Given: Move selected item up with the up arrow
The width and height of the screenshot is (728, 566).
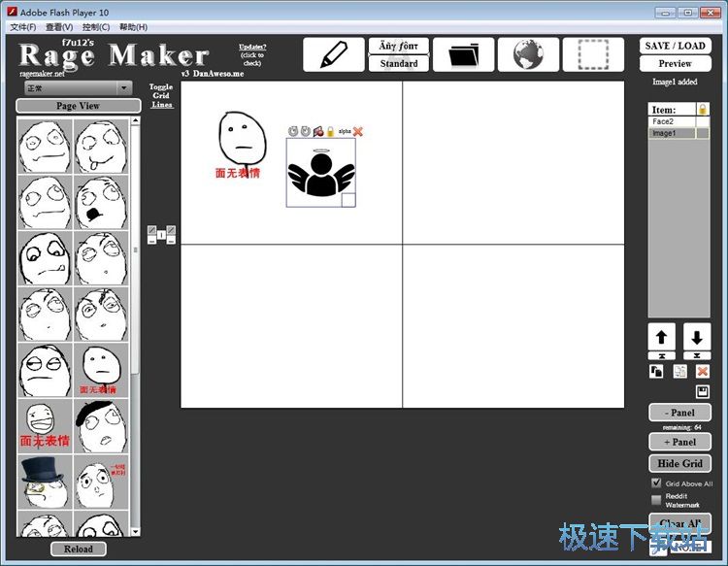Looking at the screenshot, I should [662, 337].
